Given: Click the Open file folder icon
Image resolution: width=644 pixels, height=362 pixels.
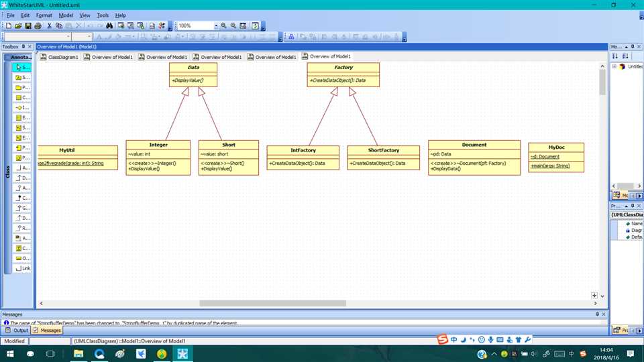Looking at the screenshot, I should pyautogui.click(x=18, y=26).
